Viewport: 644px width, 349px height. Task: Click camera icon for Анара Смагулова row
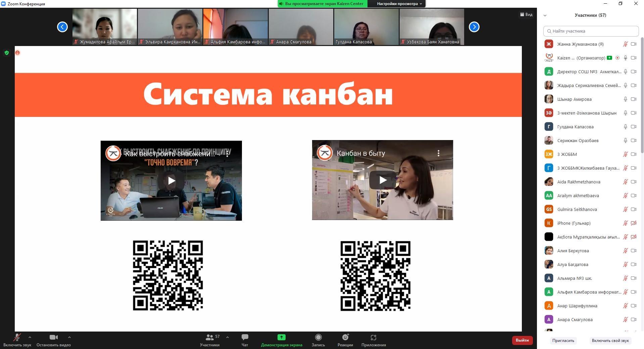(634, 319)
